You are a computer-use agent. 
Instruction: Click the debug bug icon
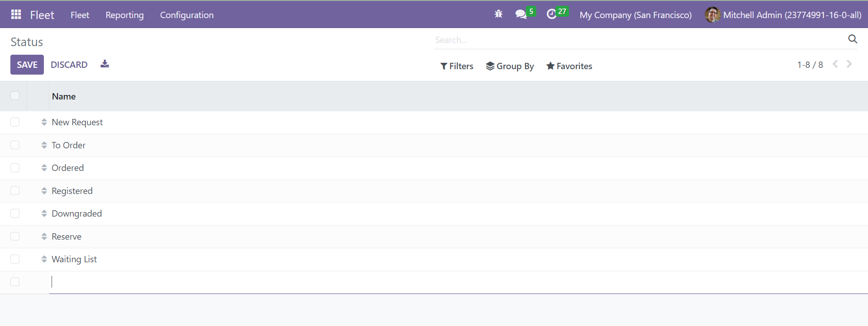coord(498,14)
